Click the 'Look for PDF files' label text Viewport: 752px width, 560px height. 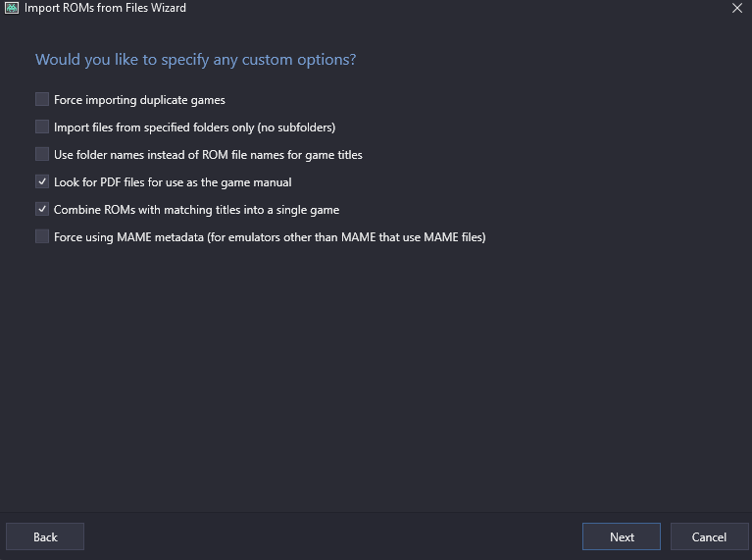point(173,182)
